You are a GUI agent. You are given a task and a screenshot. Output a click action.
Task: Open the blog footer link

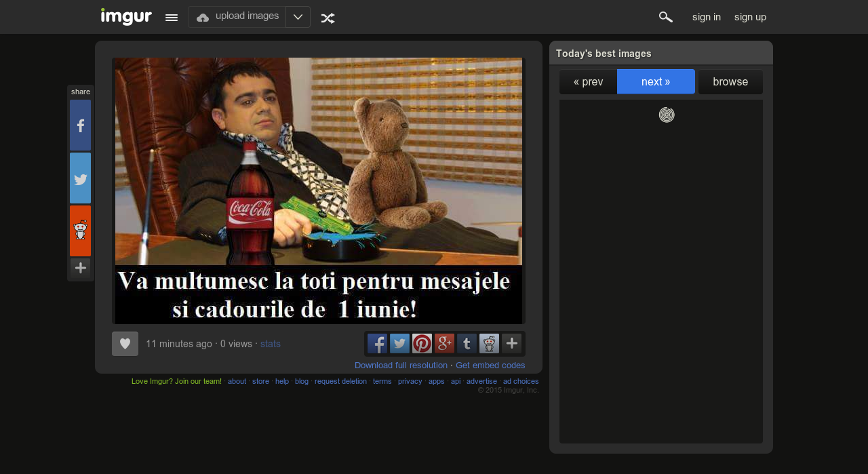302,381
